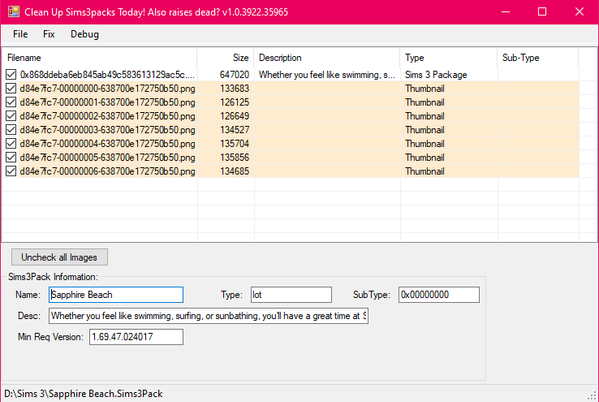This screenshot has width=599, height=402.
Task: Click into the Desc text field
Action: pos(209,316)
